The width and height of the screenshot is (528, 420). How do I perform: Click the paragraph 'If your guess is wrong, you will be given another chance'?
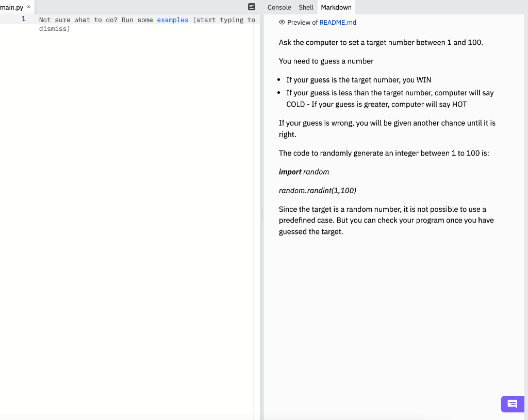click(387, 128)
